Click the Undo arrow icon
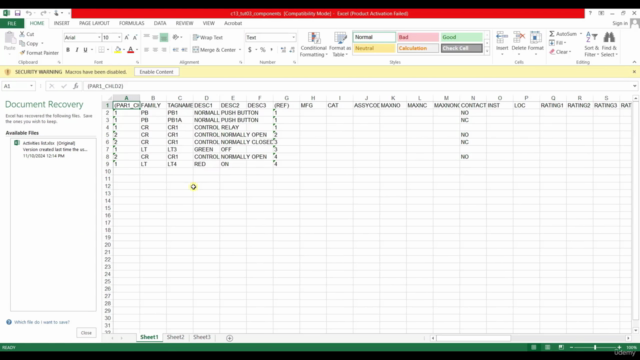The image size is (640, 360). (x=29, y=13)
